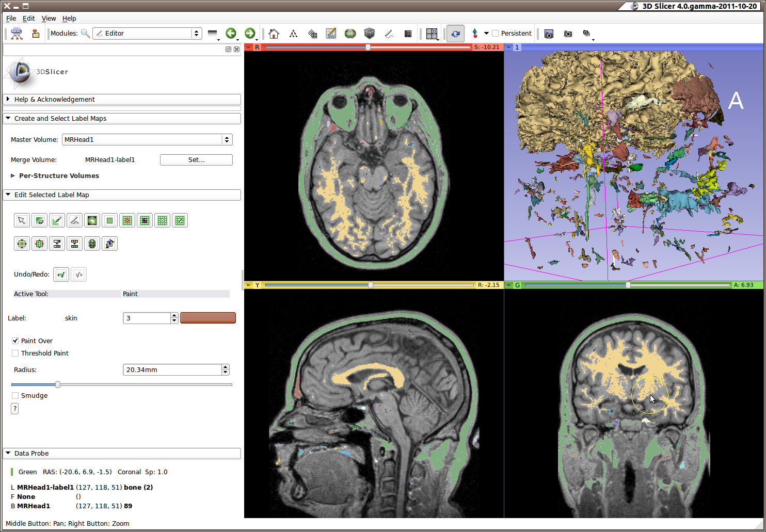Enable the Threshold Paint option
The image size is (766, 532).
15,353
